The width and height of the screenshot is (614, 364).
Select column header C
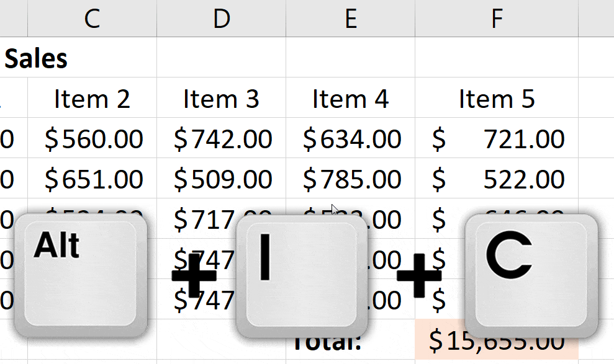coord(92,18)
